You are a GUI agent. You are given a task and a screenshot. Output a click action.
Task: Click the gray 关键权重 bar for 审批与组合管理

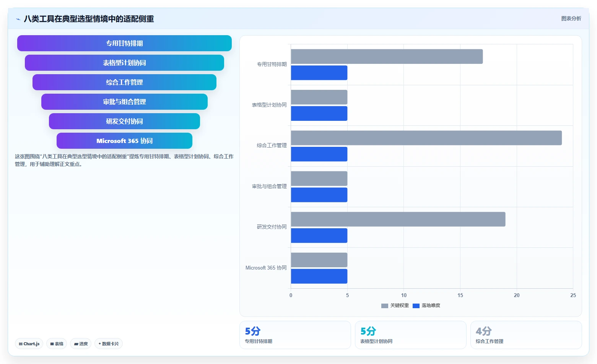[x=319, y=179]
